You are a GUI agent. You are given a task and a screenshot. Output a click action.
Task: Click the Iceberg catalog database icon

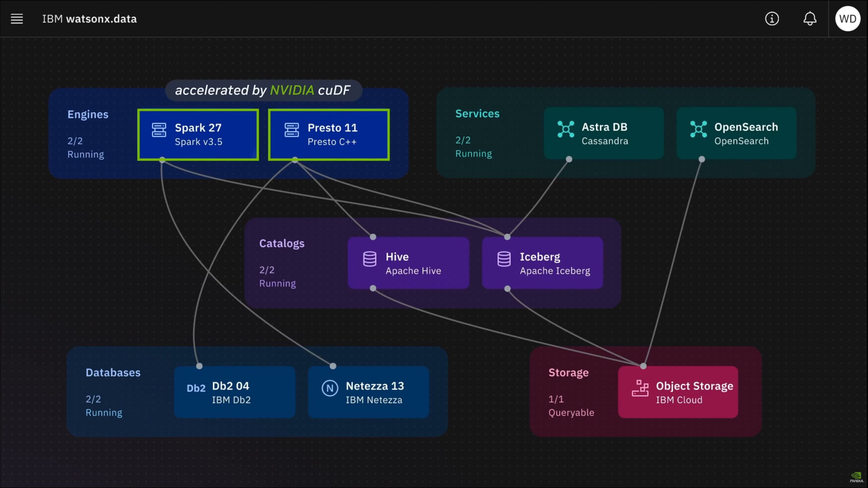(504, 259)
